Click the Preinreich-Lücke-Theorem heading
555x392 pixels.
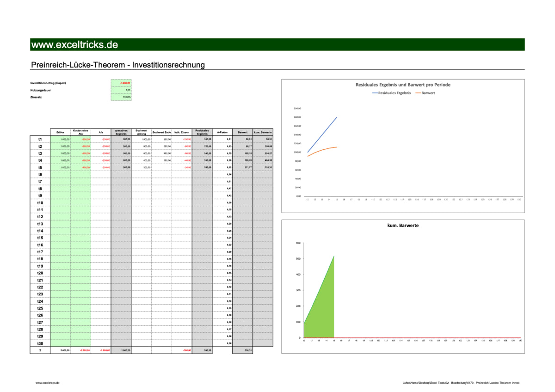click(118, 65)
